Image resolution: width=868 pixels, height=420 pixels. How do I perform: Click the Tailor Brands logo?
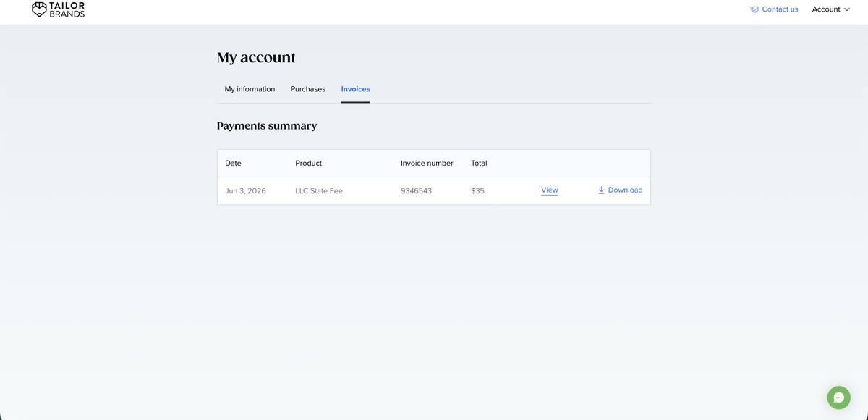58,9
